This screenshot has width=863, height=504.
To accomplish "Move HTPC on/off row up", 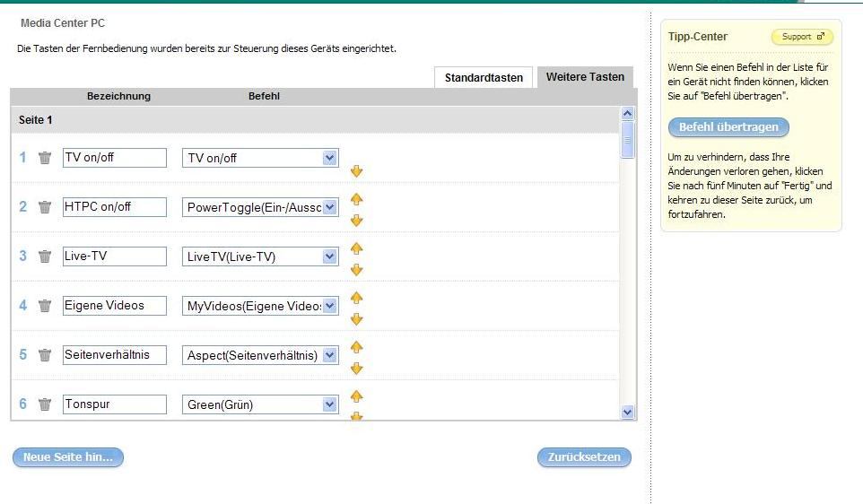I will pyautogui.click(x=356, y=199).
